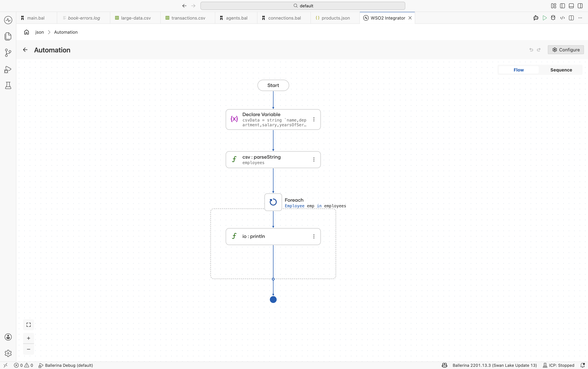Click json breadcrumb link
Viewport: 588px width, 369px height.
(x=39, y=32)
